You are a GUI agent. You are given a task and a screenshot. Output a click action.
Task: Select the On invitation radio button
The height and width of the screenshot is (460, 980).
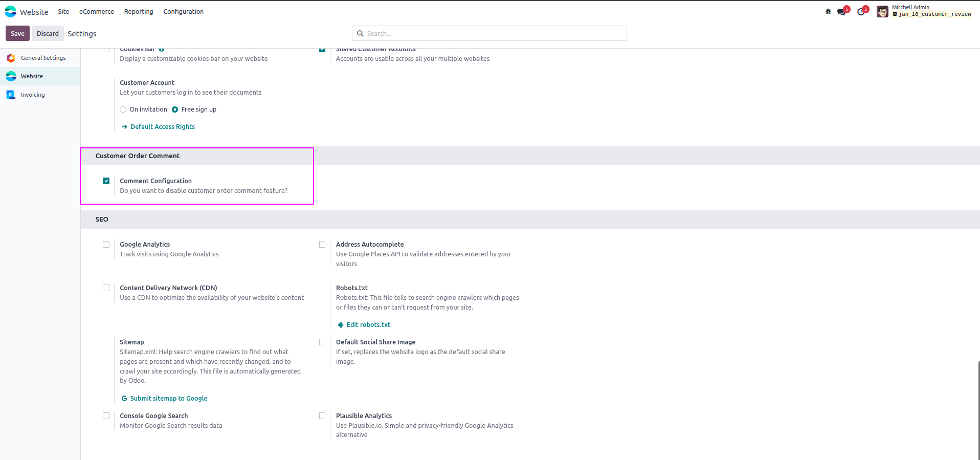click(x=123, y=109)
